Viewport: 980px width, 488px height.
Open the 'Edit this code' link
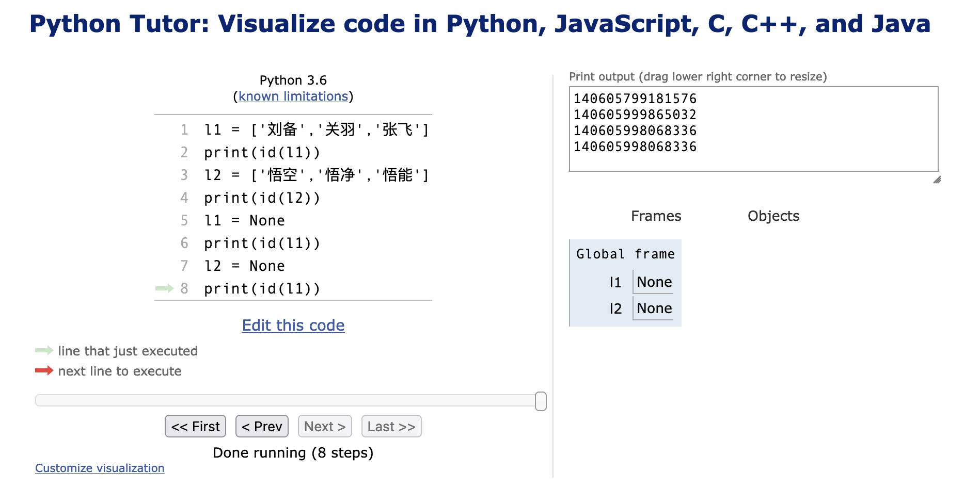[293, 325]
